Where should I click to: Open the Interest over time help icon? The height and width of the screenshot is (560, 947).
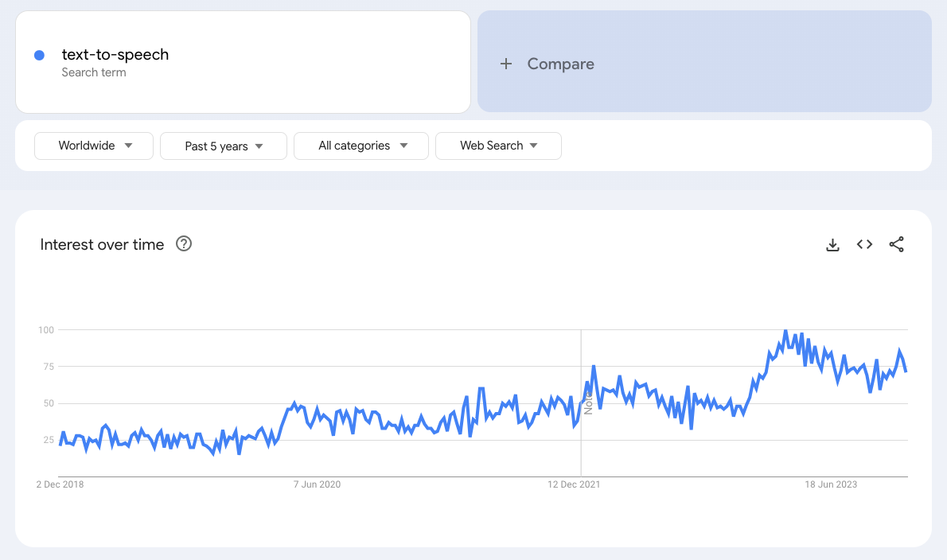(x=184, y=243)
